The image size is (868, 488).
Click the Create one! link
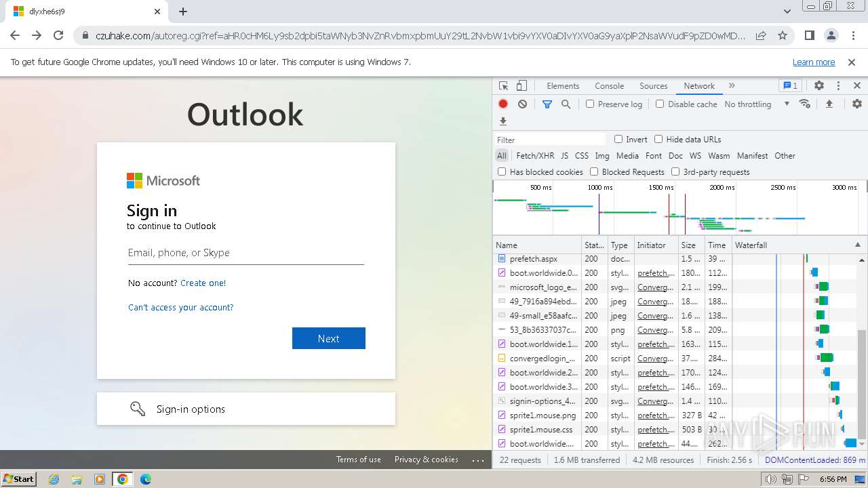(203, 283)
